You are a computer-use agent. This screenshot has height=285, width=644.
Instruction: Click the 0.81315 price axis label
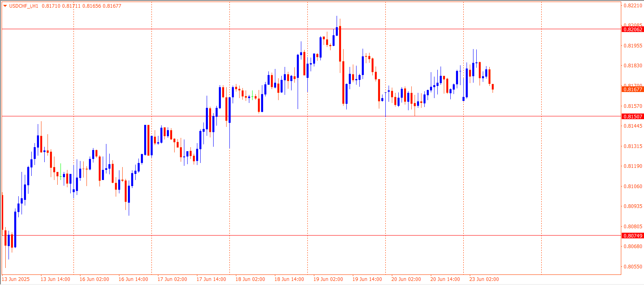point(633,146)
